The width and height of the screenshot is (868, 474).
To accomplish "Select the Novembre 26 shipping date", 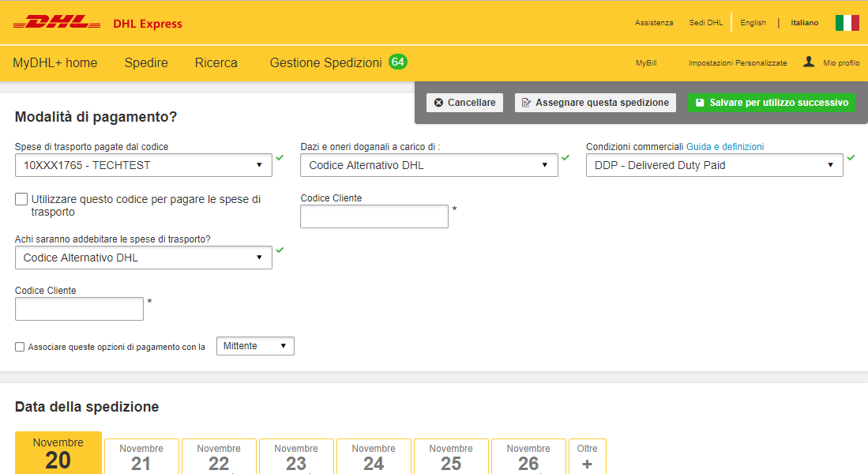I will tap(528, 457).
